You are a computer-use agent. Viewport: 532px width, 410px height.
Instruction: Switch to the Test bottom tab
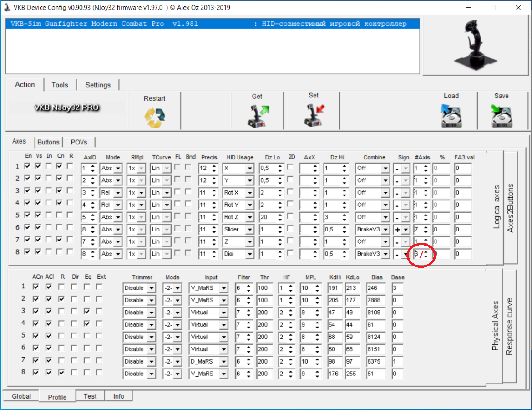[x=90, y=396]
